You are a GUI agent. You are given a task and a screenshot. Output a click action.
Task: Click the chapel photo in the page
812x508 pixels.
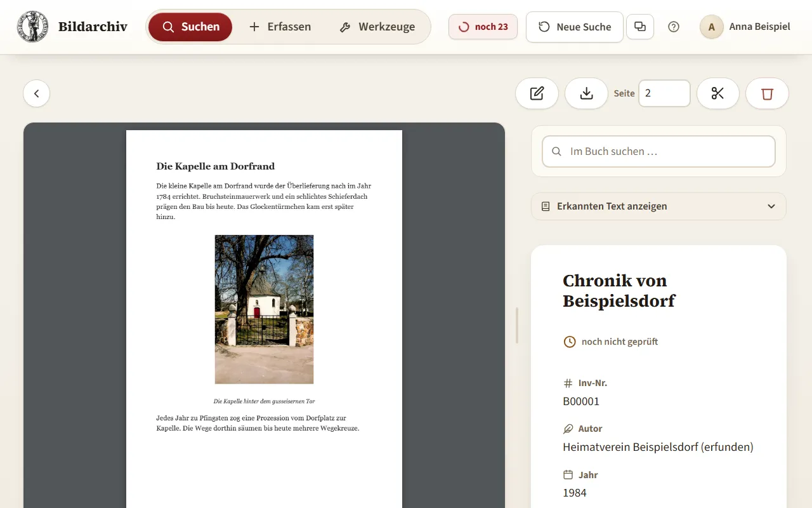[x=264, y=309]
